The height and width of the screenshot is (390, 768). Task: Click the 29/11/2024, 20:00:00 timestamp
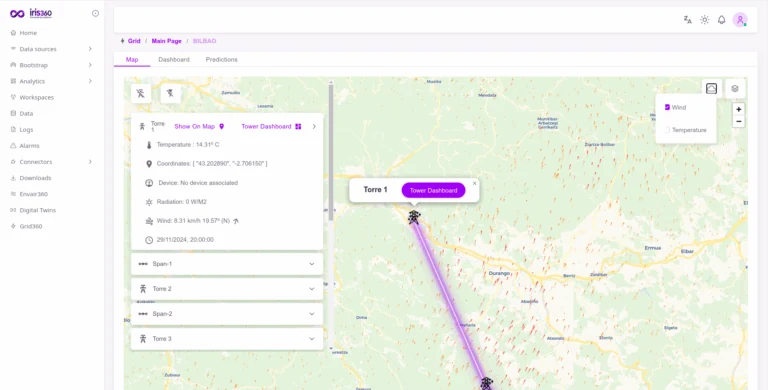tap(185, 240)
